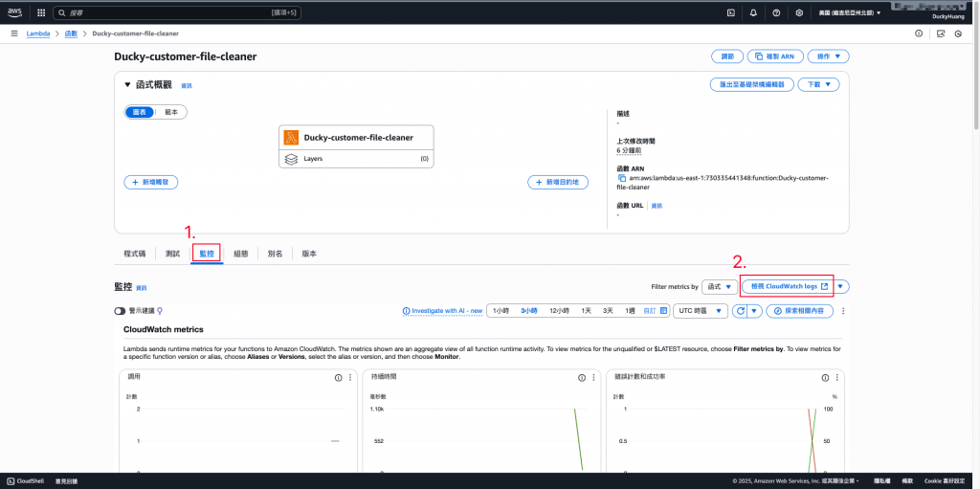Select the 範本 view option

pos(171,112)
